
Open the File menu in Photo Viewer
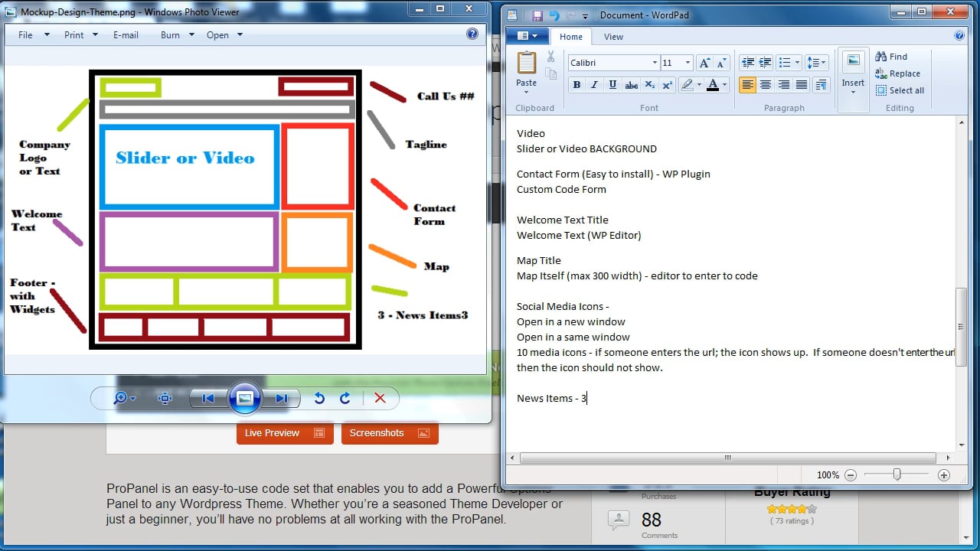24,34
